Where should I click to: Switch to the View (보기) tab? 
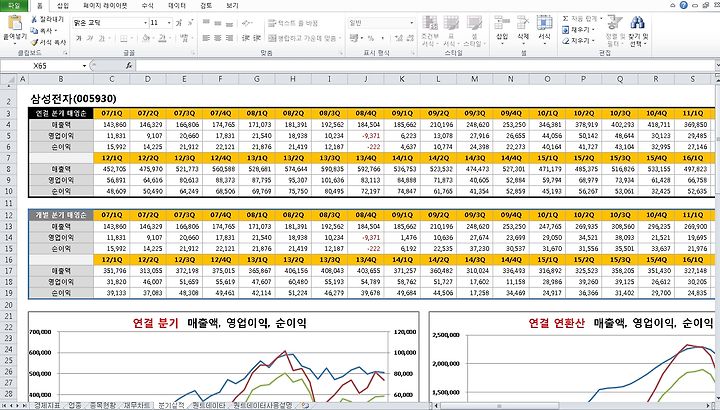[232, 6]
